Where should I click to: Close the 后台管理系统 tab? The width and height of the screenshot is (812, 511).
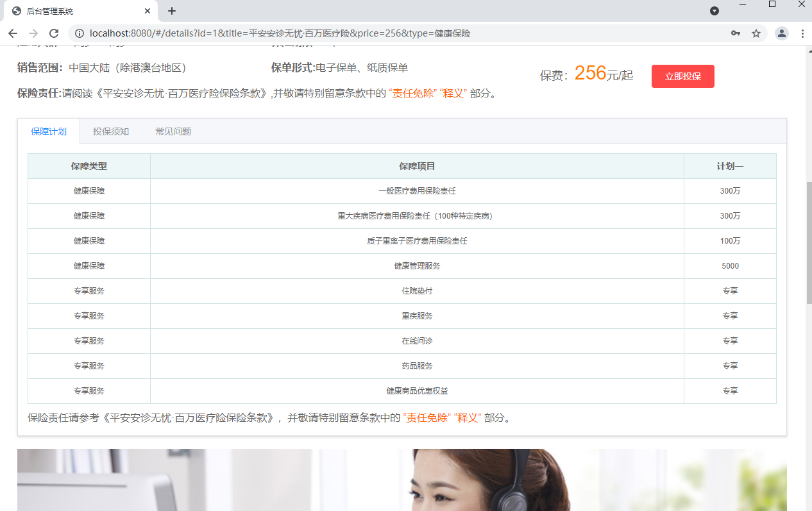click(148, 11)
